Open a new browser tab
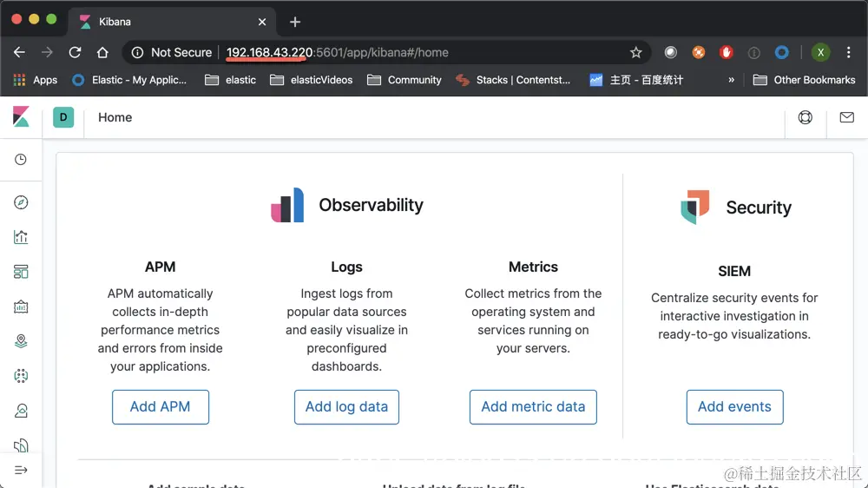Image resolution: width=868 pixels, height=488 pixels. pyautogui.click(x=295, y=23)
